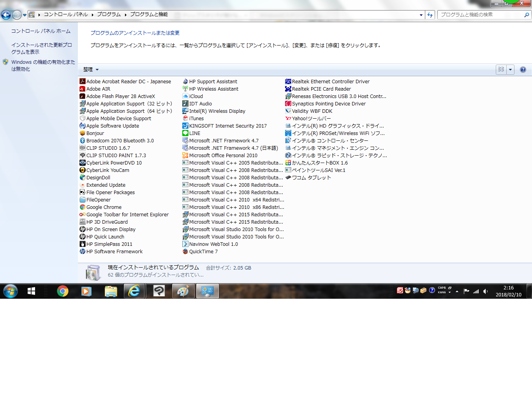Expand the address bar history dropdown
The width and height of the screenshot is (532, 403).
click(x=421, y=15)
